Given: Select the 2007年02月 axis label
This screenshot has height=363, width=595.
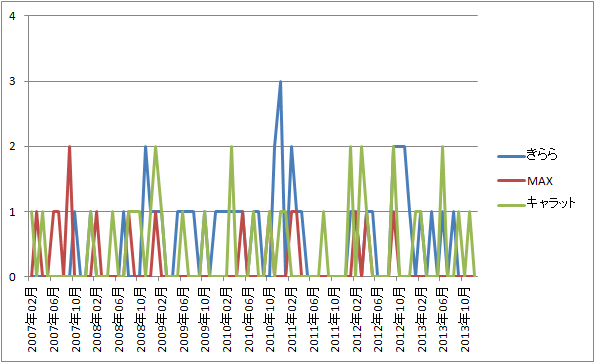Looking at the screenshot, I should [x=33, y=320].
